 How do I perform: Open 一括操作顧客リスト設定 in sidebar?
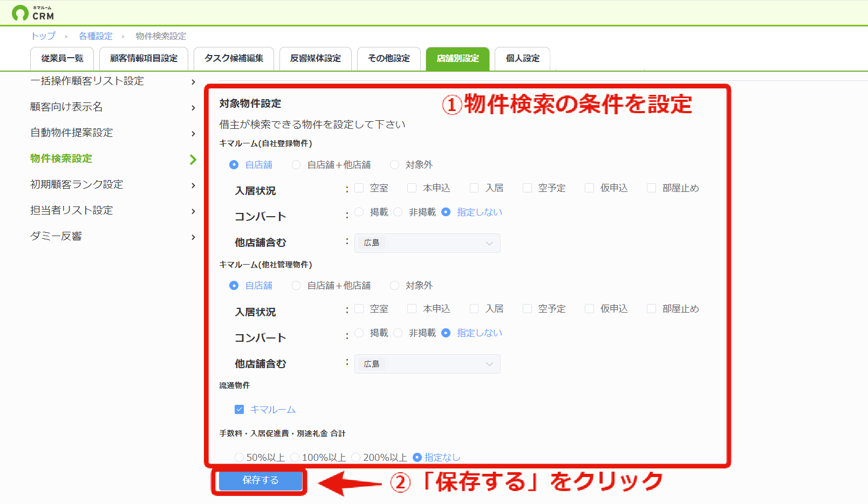87,81
